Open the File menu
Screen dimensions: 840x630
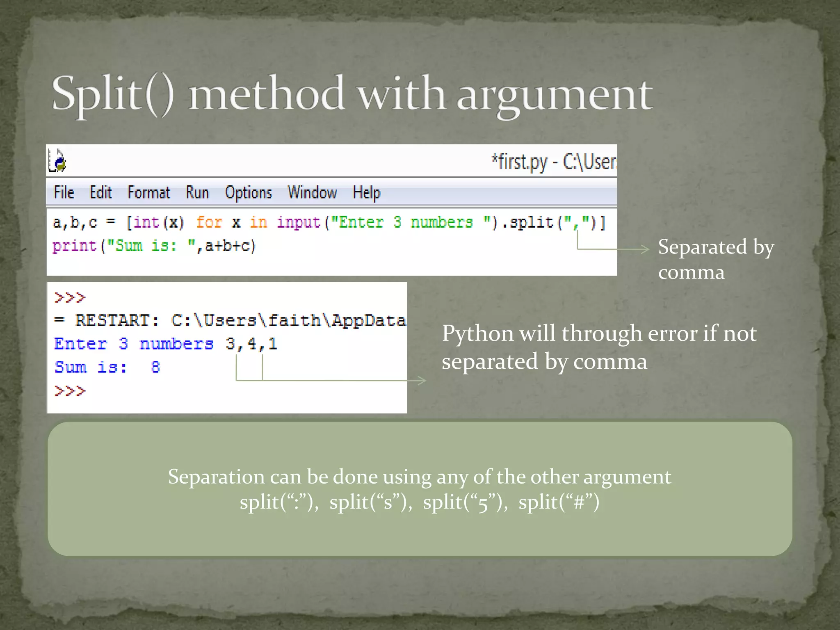tap(64, 192)
